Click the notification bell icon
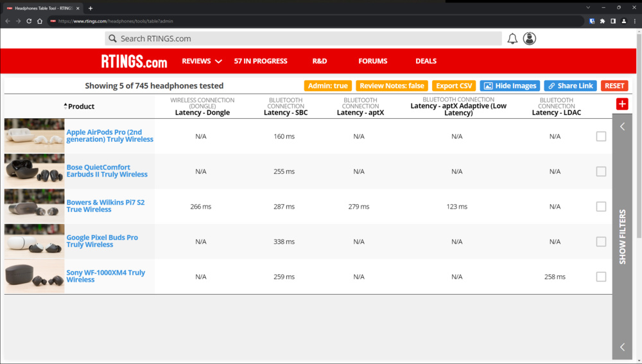 click(512, 39)
